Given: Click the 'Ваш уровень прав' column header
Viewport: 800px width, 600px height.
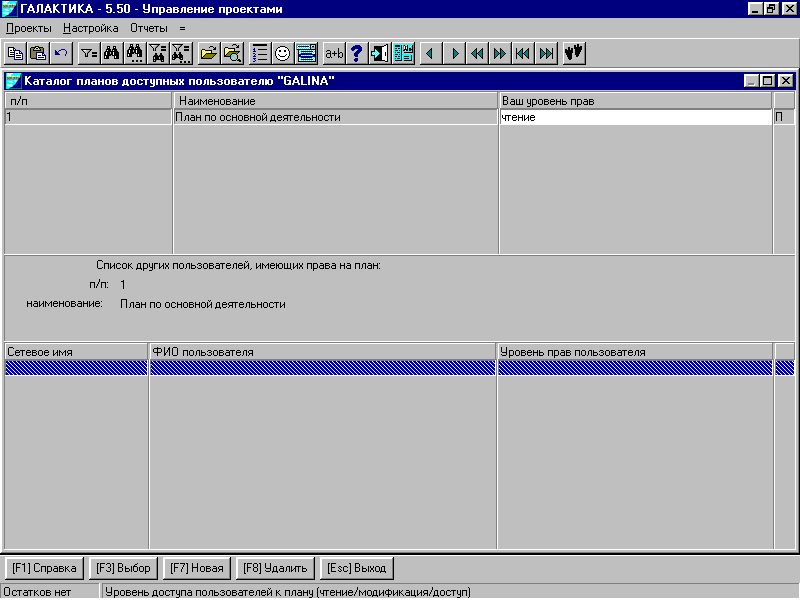Looking at the screenshot, I should [635, 101].
